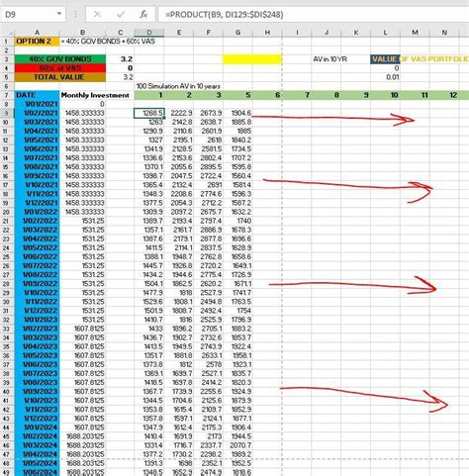Select the cell showing 2673.9
Viewport: 469px width, 476px height.
(209, 113)
